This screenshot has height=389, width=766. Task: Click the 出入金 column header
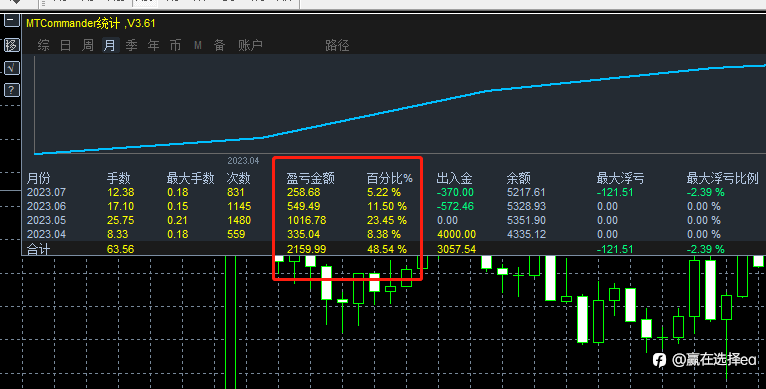pyautogui.click(x=454, y=178)
